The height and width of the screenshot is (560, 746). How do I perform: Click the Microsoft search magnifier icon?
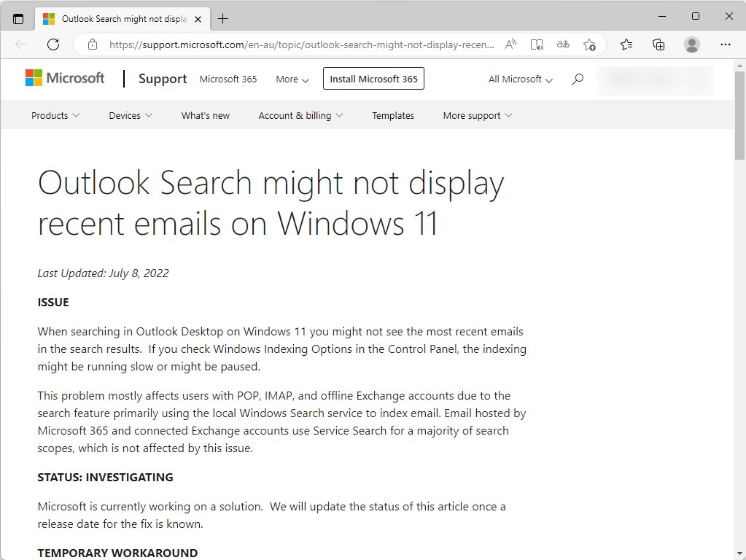578,79
